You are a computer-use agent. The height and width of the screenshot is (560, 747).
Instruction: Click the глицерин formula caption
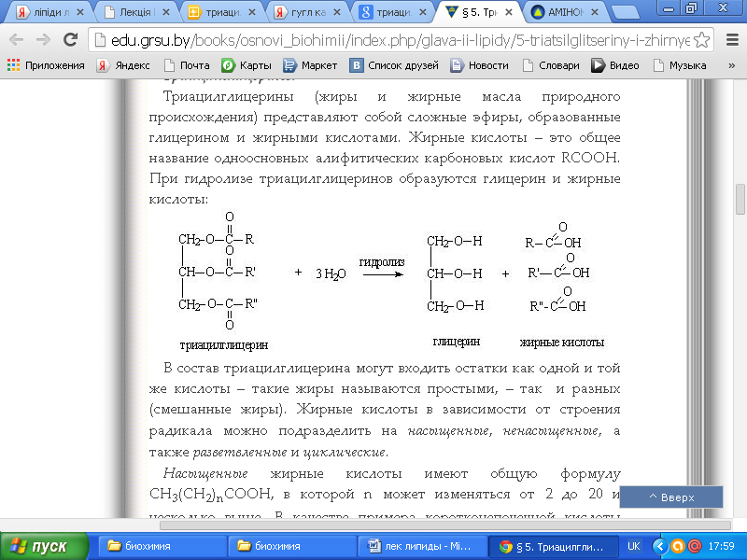(457, 342)
